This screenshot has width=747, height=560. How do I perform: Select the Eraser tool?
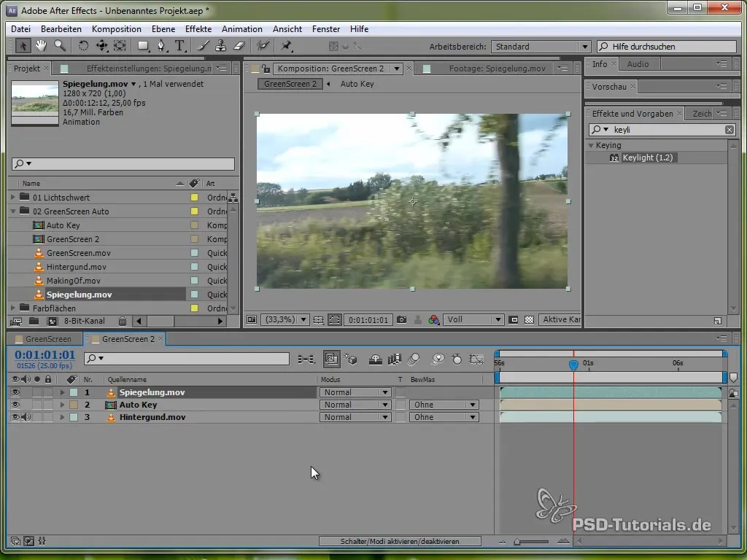point(239,46)
